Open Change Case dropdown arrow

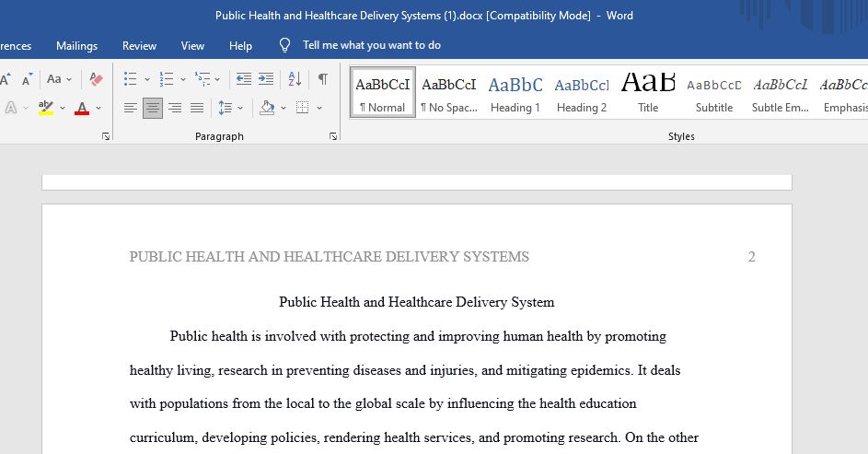pyautogui.click(x=69, y=79)
